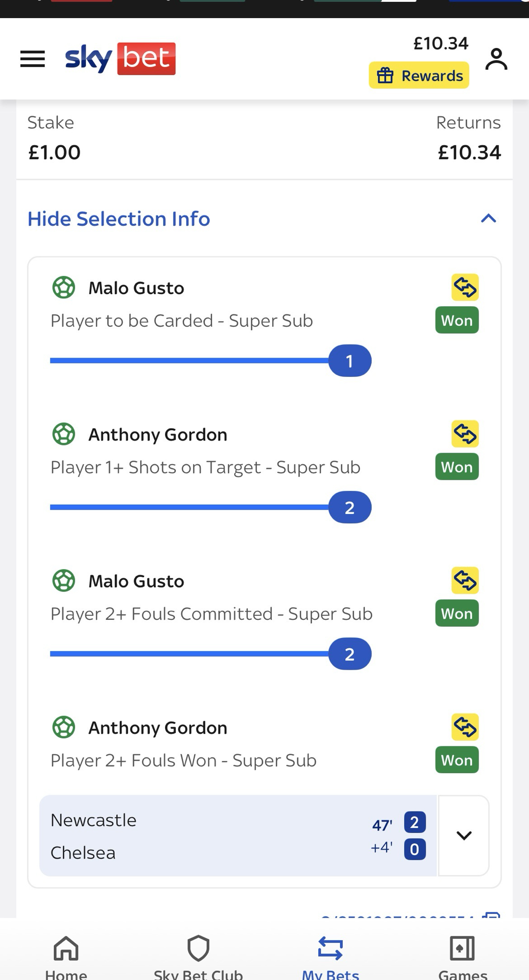Collapse selection info with the up chevron
This screenshot has width=529, height=980.
(488, 219)
